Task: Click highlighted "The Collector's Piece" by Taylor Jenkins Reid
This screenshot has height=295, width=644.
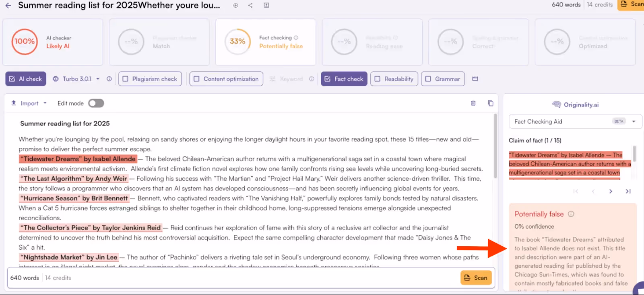Action: point(91,227)
